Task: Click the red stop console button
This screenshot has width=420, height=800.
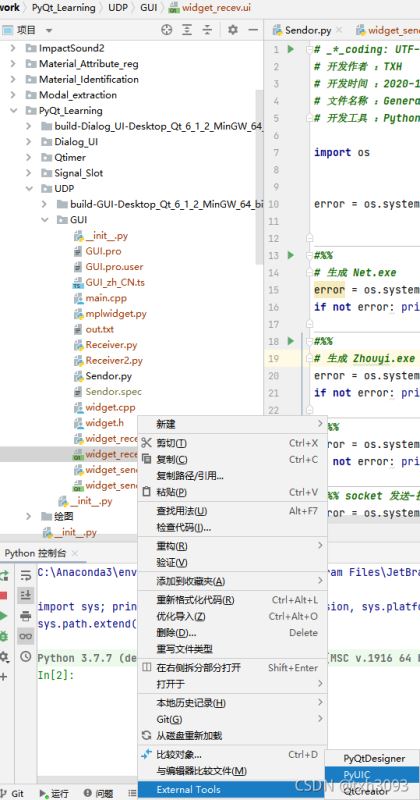Action: [x=3, y=595]
